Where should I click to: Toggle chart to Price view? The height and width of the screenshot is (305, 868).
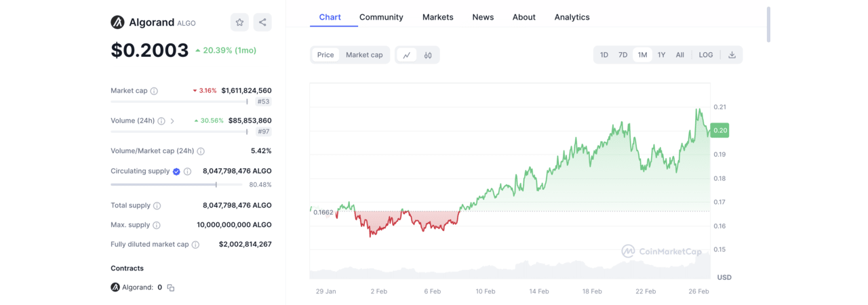(325, 55)
